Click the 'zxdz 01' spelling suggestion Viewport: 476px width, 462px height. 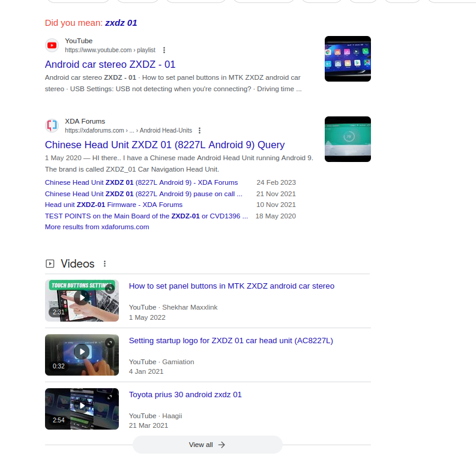click(x=121, y=23)
